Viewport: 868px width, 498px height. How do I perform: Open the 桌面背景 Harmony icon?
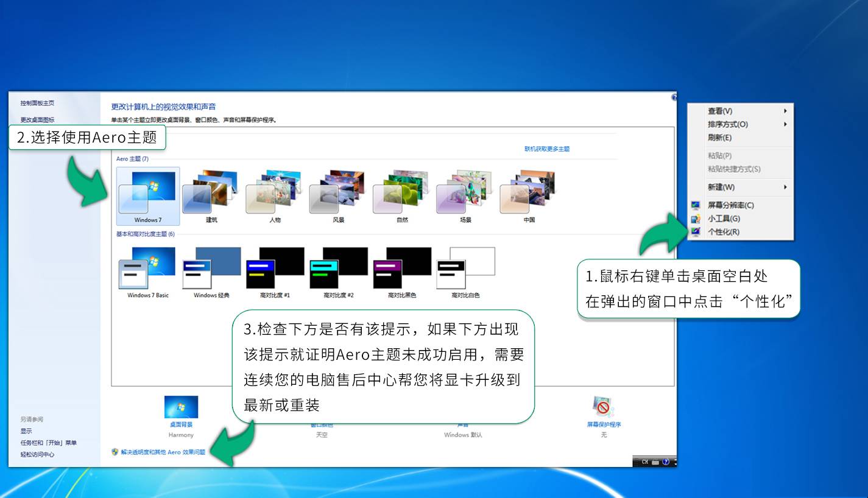(x=181, y=407)
